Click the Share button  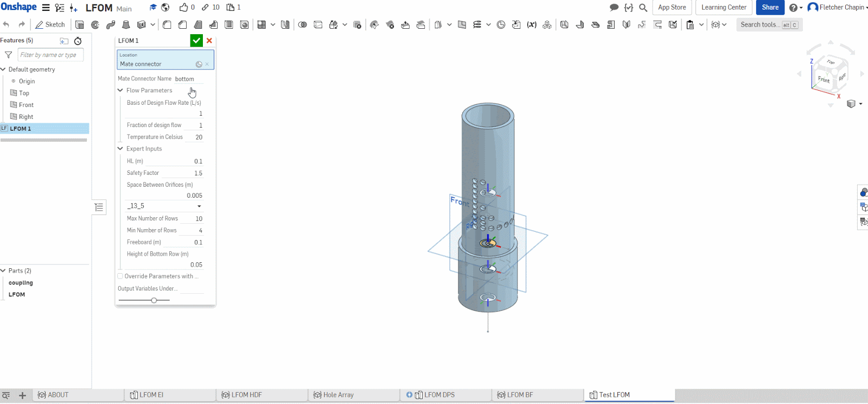click(770, 8)
